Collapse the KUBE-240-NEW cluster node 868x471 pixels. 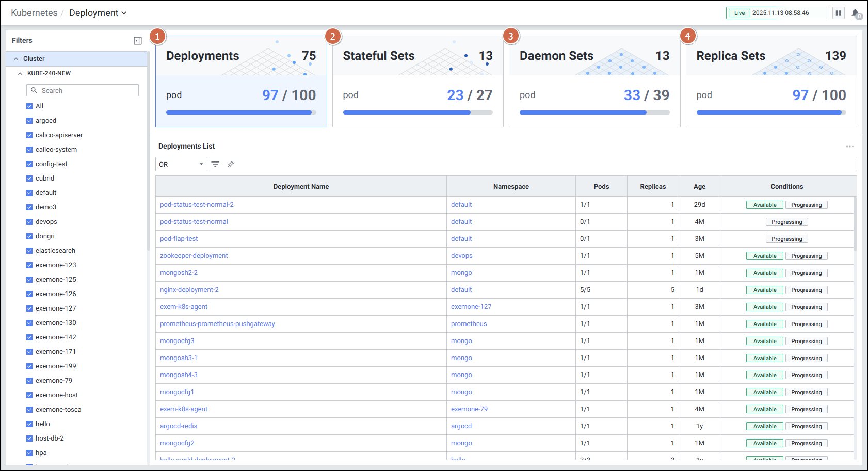(x=20, y=73)
